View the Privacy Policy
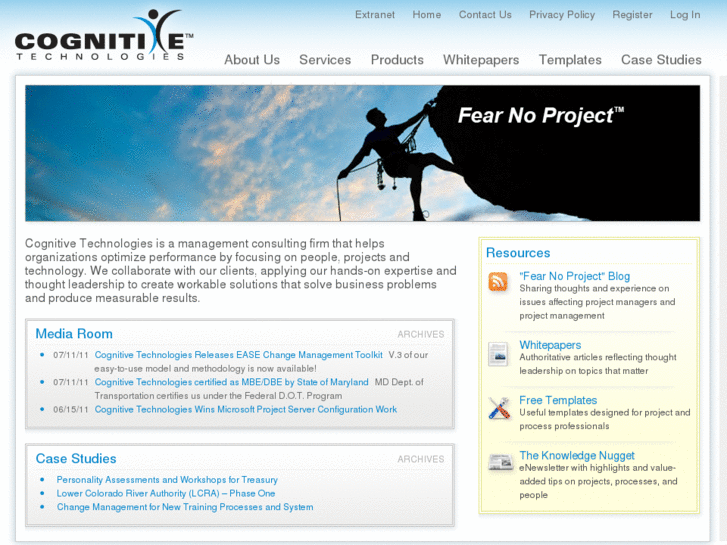Screen dimensions: 727x545 [562, 15]
